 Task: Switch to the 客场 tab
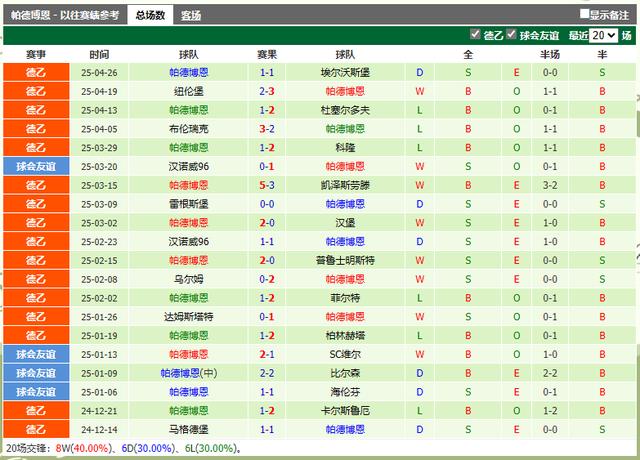[190, 15]
